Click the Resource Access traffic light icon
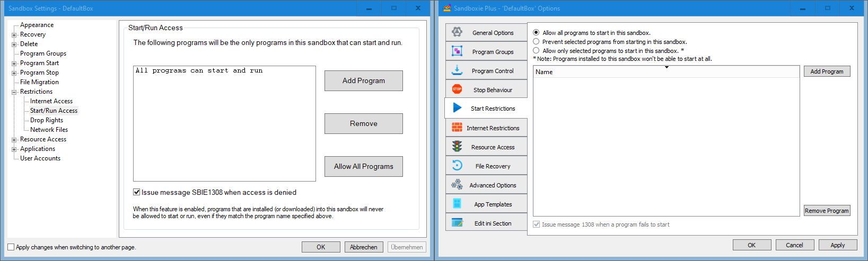The image size is (868, 261). click(x=457, y=147)
